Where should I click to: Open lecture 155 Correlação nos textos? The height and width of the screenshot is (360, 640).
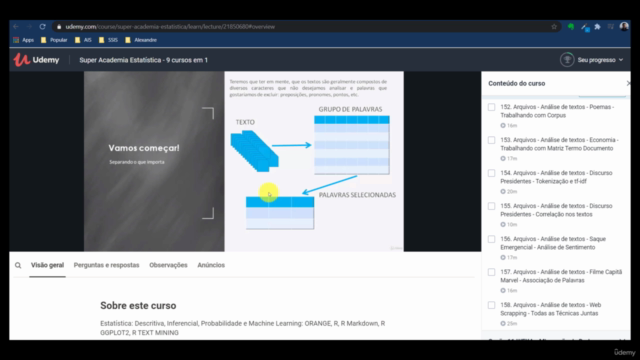tap(556, 210)
